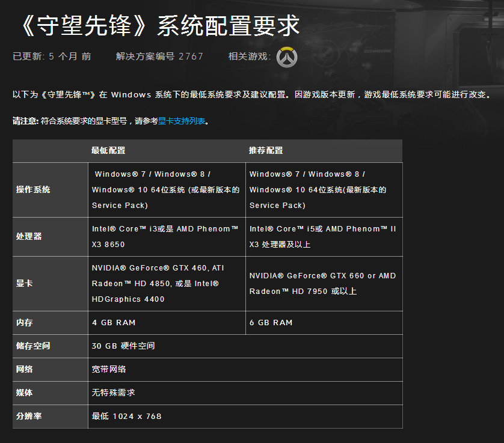Click the 显卡 row label
Image resolution: width=504 pixels, height=443 pixels.
[x=25, y=283]
